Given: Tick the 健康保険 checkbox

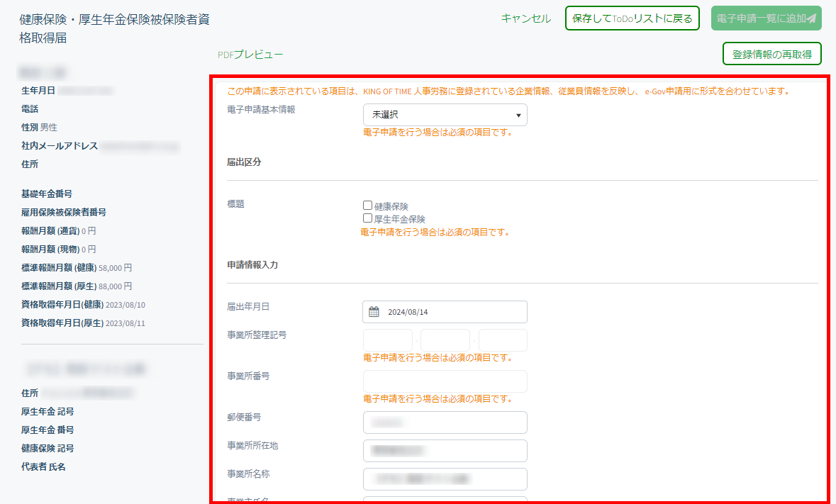Looking at the screenshot, I should point(367,206).
